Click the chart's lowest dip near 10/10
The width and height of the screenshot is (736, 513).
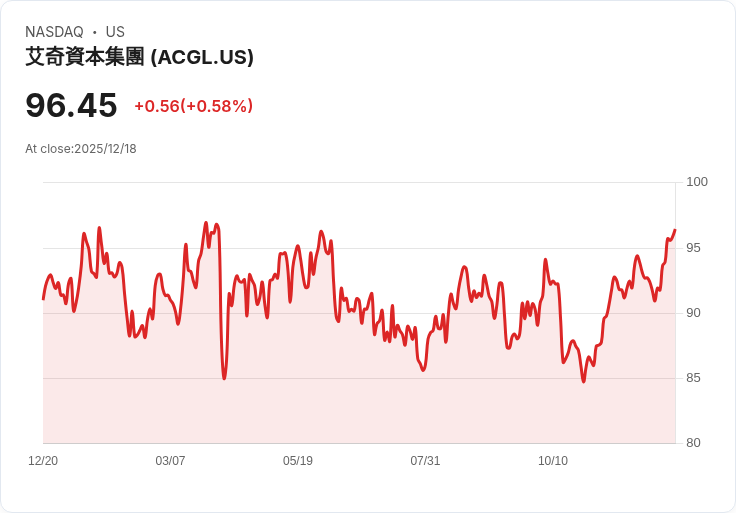pos(584,381)
